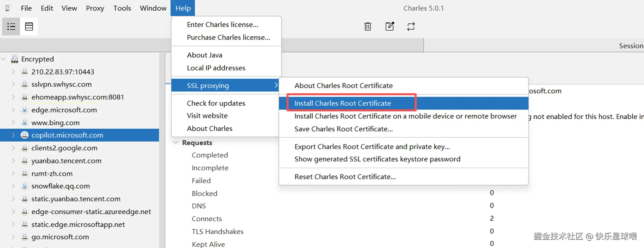The width and height of the screenshot is (644, 248).
Task: Click the left tree vertical scrollbar
Action: 162,150
